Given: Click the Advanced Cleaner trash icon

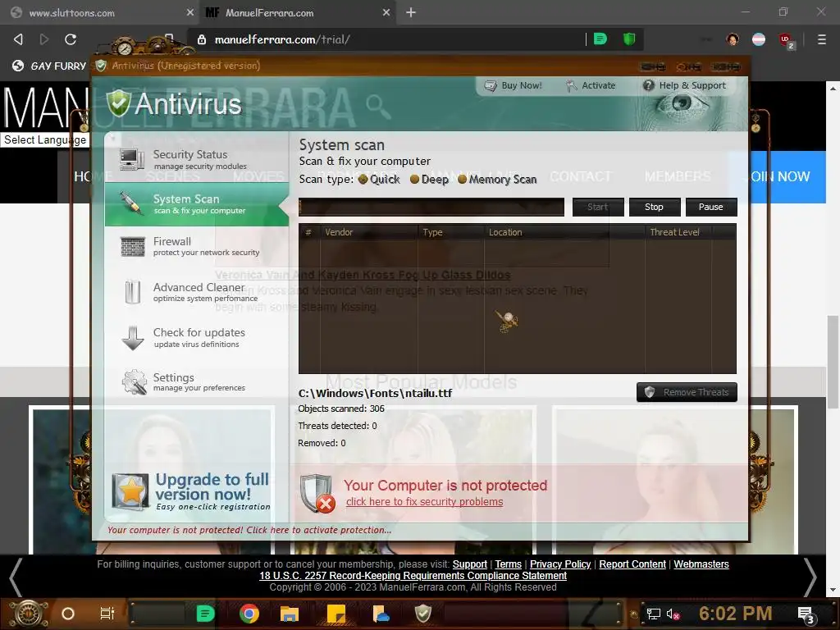Looking at the screenshot, I should point(132,292).
